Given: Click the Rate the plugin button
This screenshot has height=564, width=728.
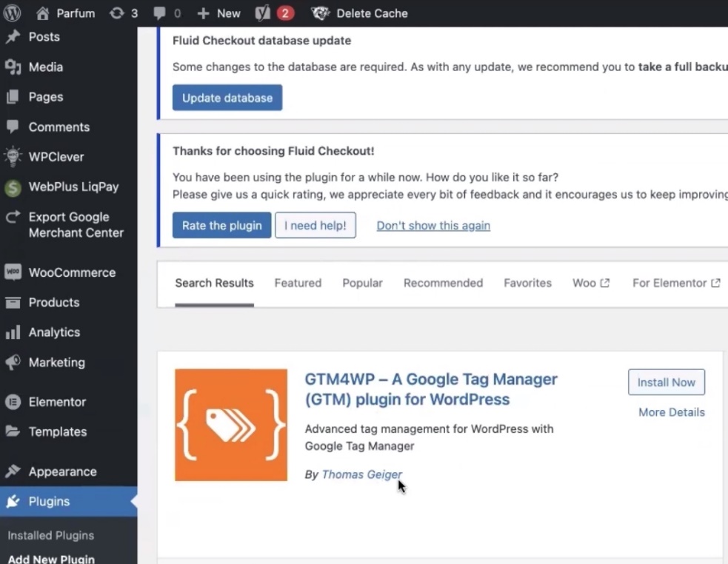Looking at the screenshot, I should (221, 226).
